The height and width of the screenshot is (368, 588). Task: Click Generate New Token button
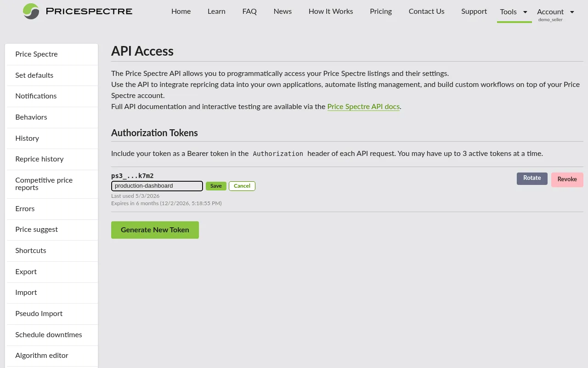coord(155,230)
